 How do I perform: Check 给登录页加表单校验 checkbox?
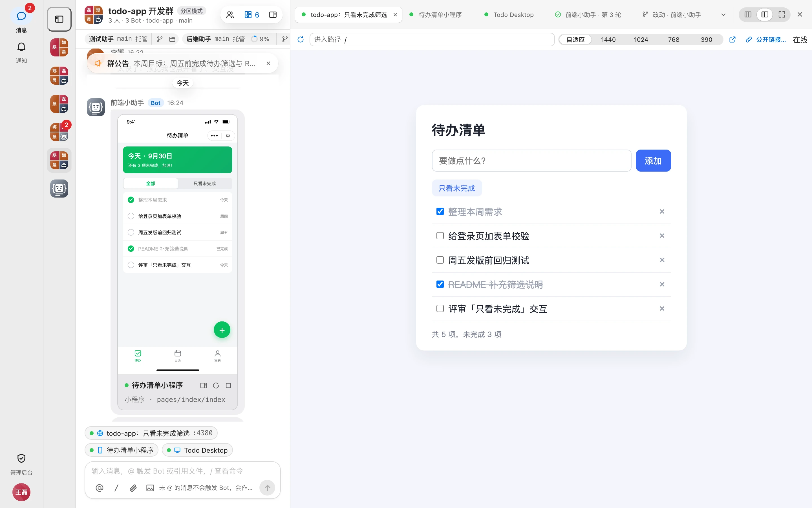(440, 236)
